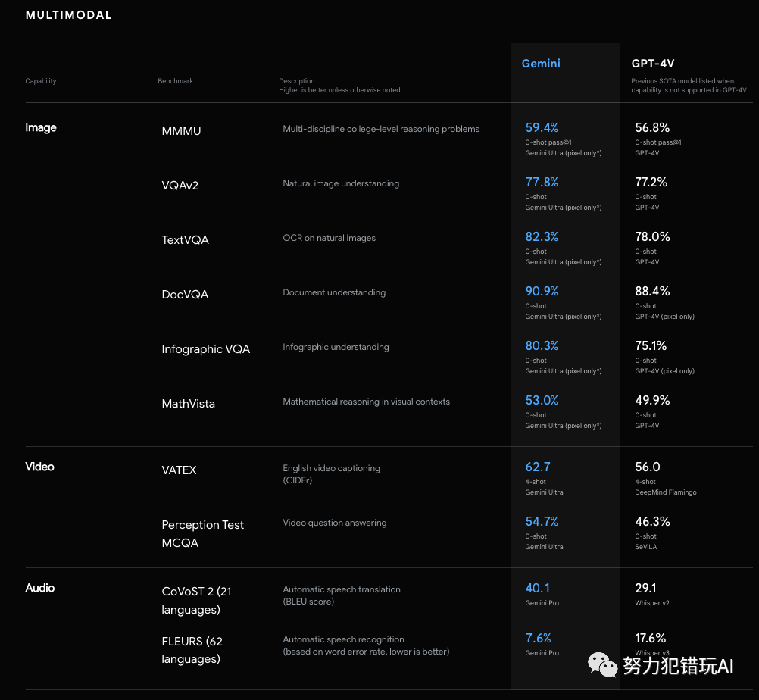759x700 pixels.
Task: Click the MathVista benchmark link
Action: 188,403
